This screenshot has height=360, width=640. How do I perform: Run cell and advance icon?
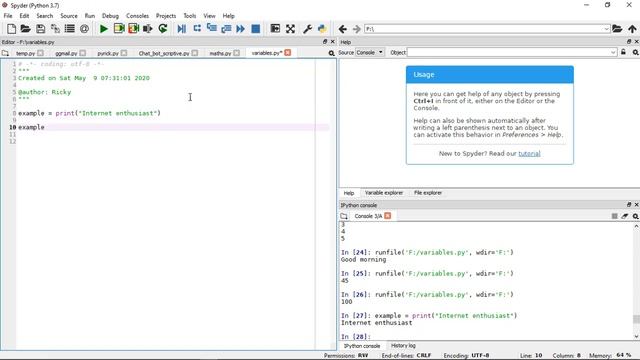(133, 29)
